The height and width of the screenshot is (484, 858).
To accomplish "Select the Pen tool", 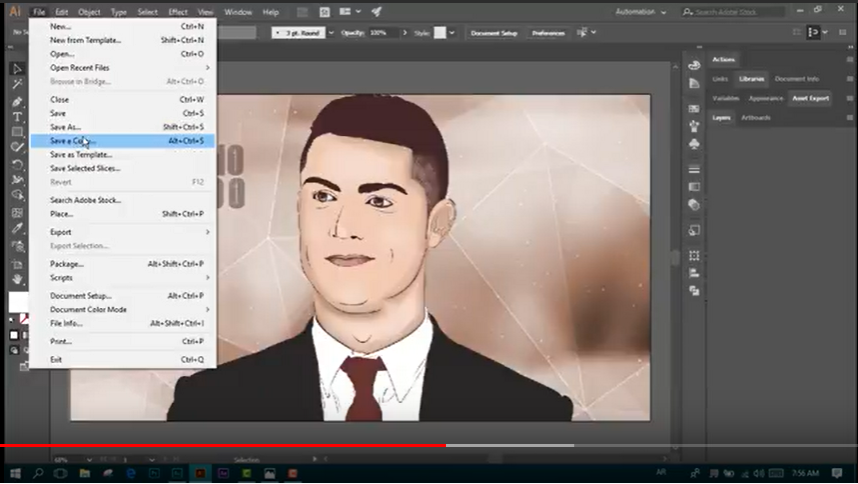I will [x=17, y=102].
